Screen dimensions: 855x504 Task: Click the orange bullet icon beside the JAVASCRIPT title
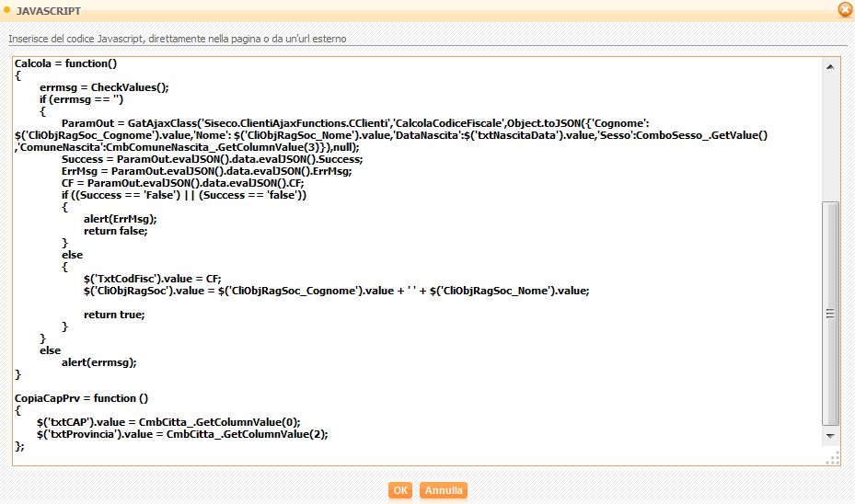(x=7, y=11)
